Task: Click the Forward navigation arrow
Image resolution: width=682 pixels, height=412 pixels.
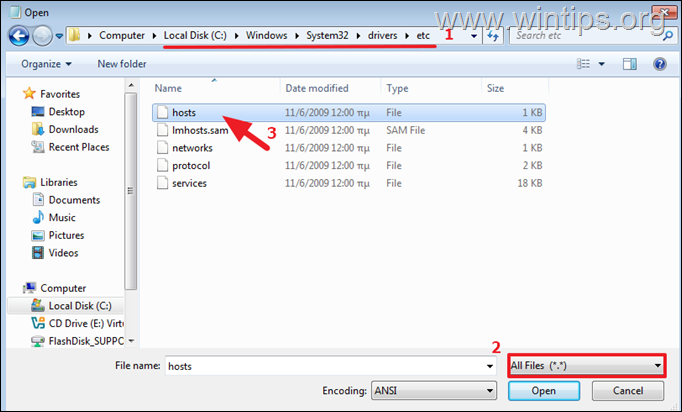Action: click(x=43, y=36)
